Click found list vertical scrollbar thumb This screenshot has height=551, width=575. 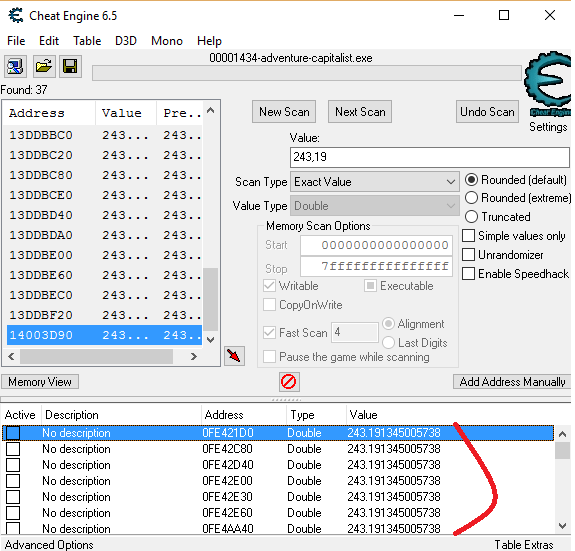[x=210, y=300]
